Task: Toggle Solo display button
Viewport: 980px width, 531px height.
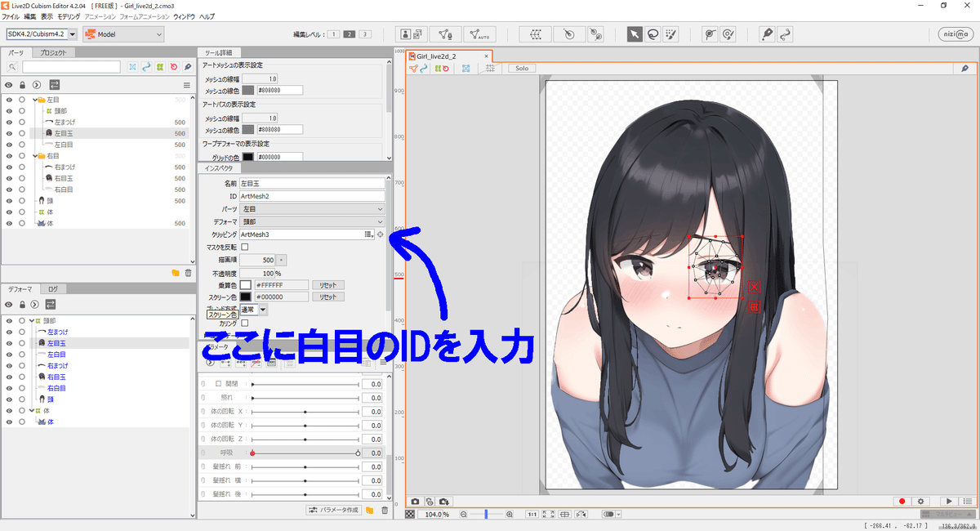Action: pos(521,69)
